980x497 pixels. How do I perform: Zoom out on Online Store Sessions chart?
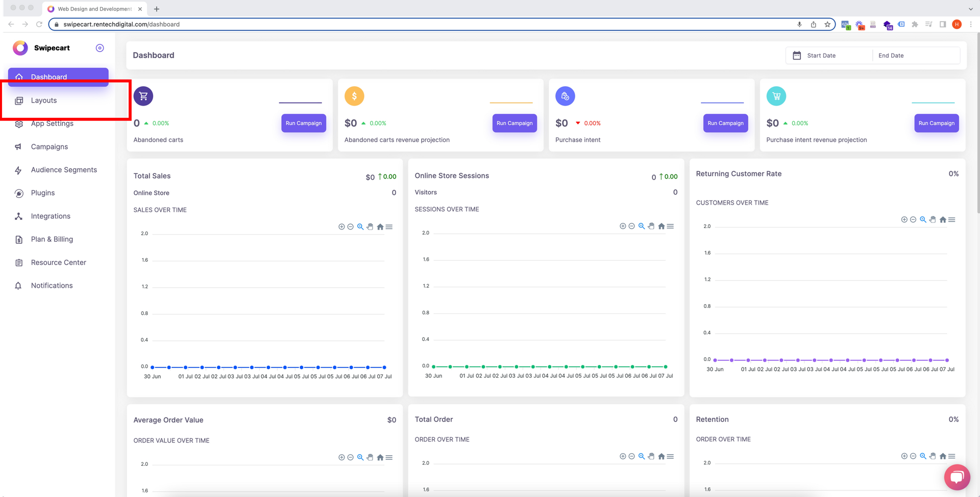[632, 227]
